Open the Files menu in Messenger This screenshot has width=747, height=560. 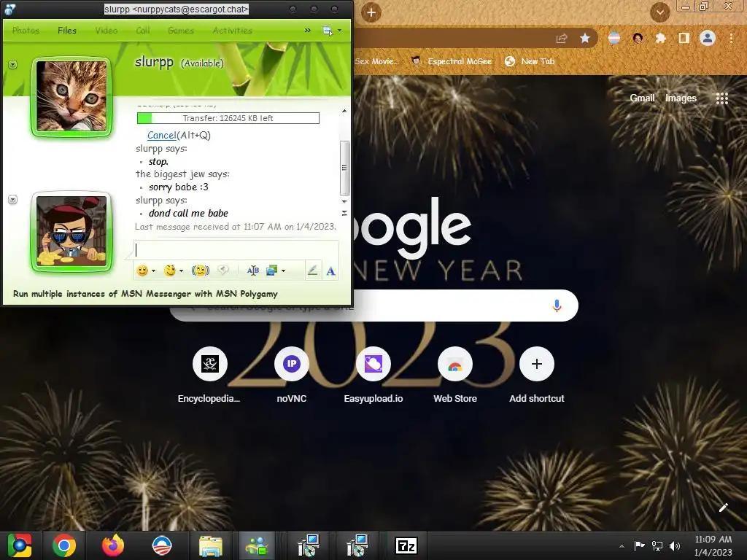pos(67,31)
